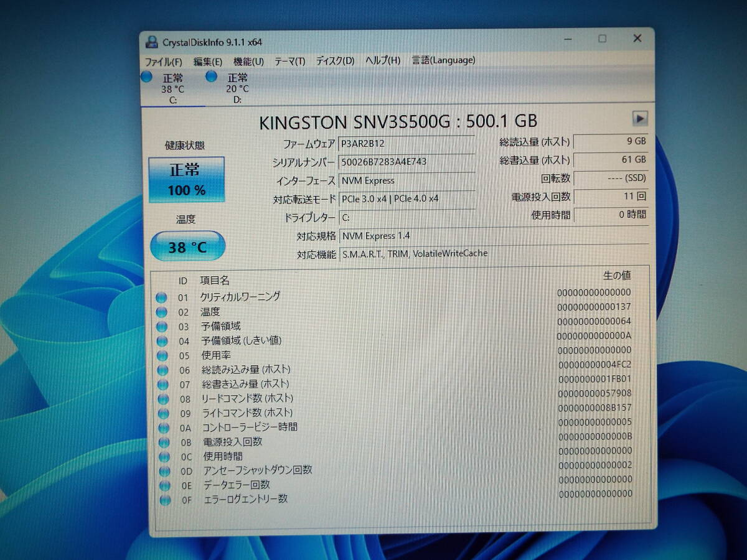The image size is (747, 560).
Task: Click the status dot beside 予備領域
Action: point(163,326)
